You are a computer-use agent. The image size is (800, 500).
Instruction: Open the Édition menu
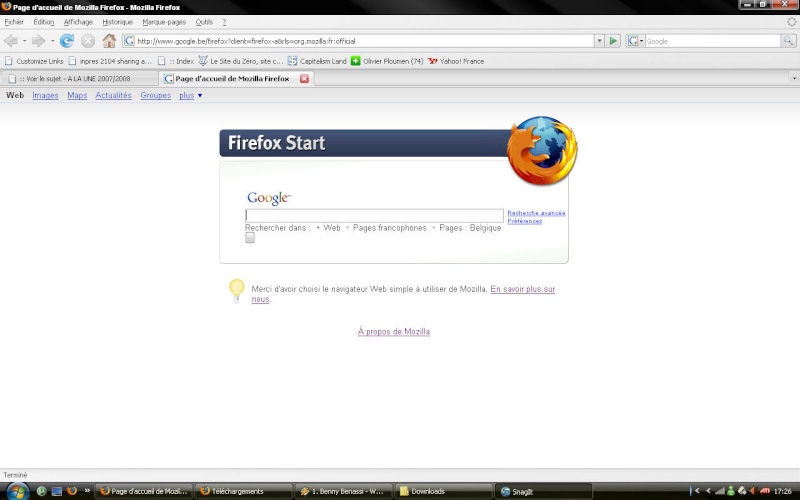coord(44,22)
